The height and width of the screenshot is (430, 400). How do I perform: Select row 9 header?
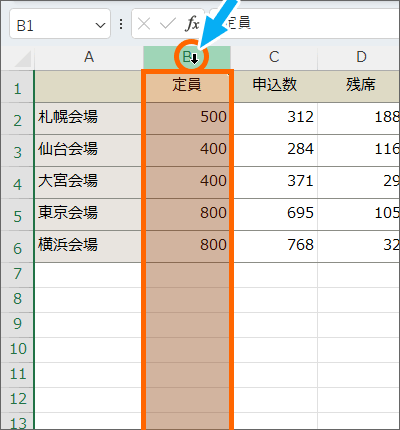pyautogui.click(x=17, y=325)
